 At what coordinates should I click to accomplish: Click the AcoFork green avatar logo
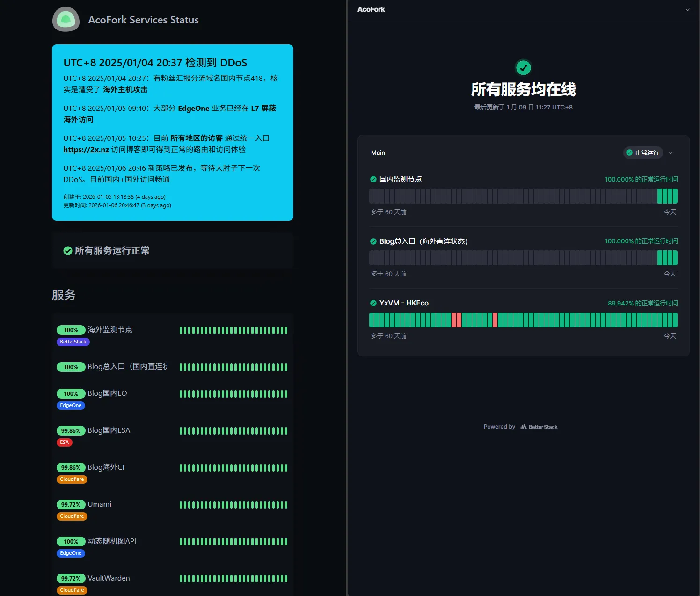tap(66, 20)
